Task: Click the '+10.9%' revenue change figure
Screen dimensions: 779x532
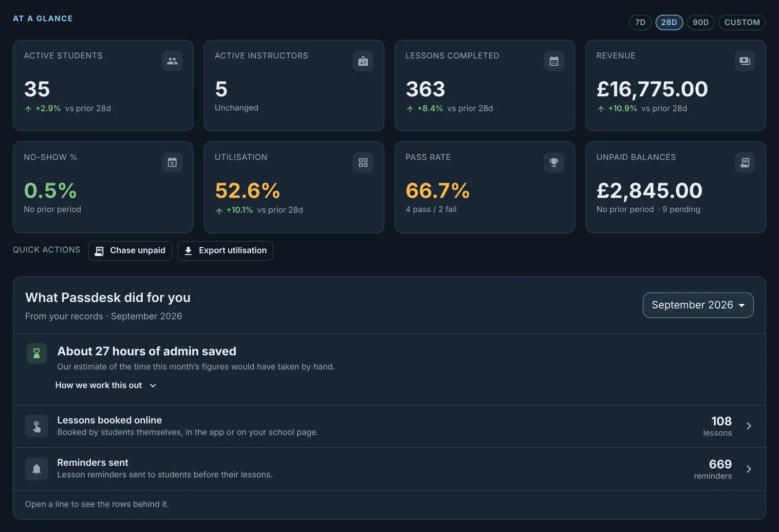Action: (x=622, y=109)
